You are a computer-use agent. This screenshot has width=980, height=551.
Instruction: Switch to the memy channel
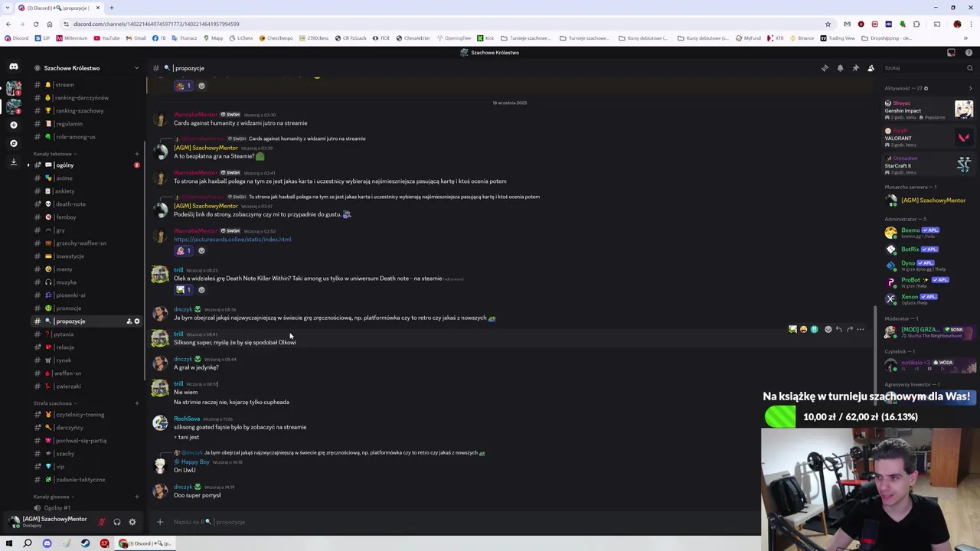87,269
